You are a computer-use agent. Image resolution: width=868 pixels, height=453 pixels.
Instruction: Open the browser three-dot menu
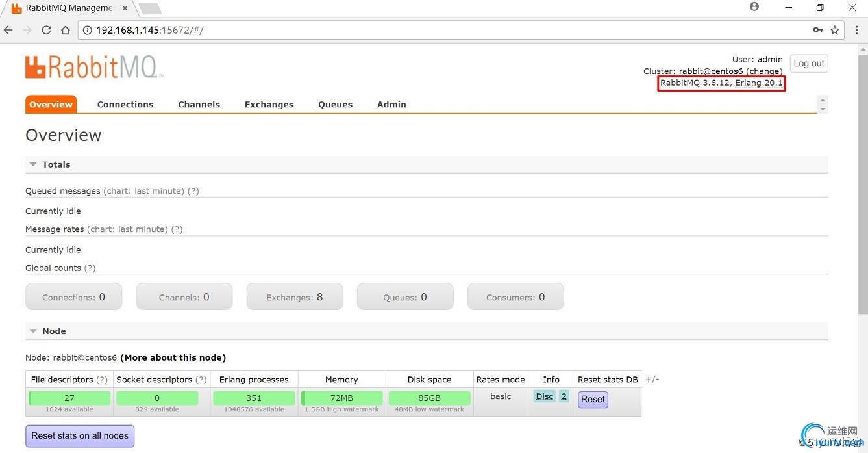click(x=856, y=30)
